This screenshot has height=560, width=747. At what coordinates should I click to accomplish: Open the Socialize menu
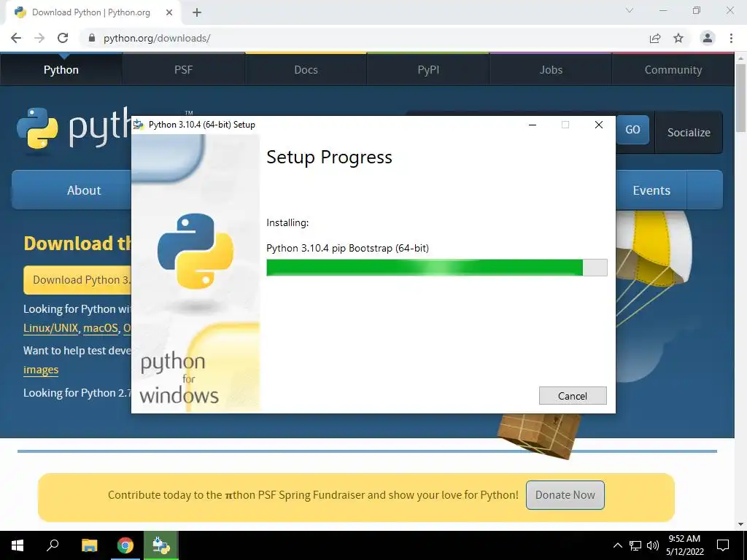pos(689,133)
